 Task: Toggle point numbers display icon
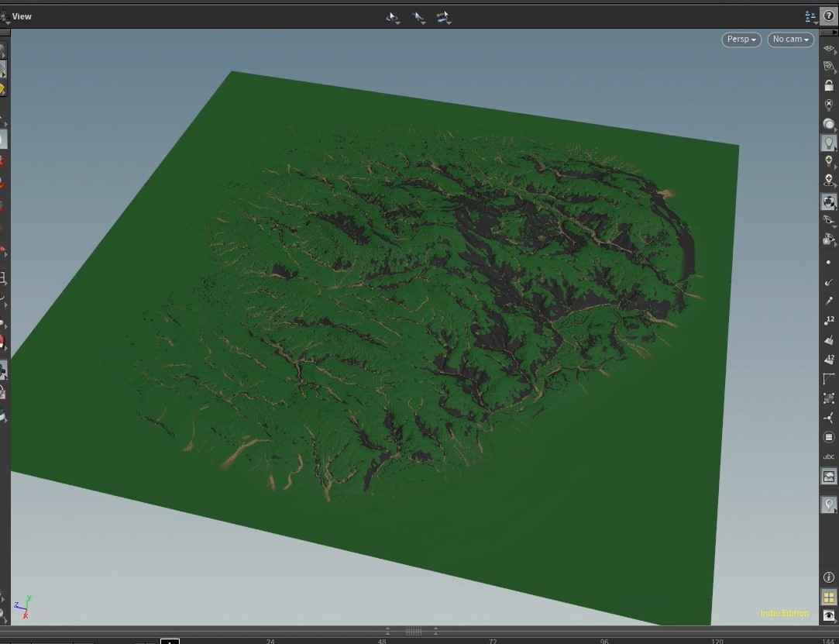coord(829,320)
